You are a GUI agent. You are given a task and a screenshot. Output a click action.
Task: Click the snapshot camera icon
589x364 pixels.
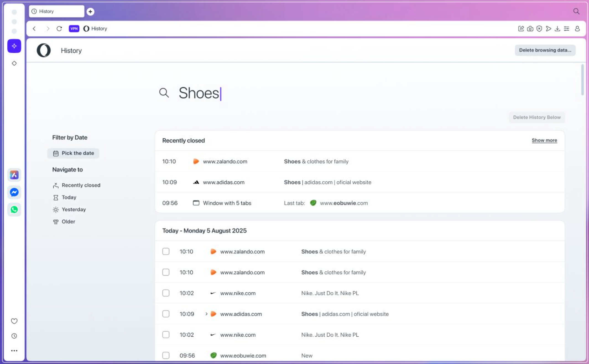point(530,28)
